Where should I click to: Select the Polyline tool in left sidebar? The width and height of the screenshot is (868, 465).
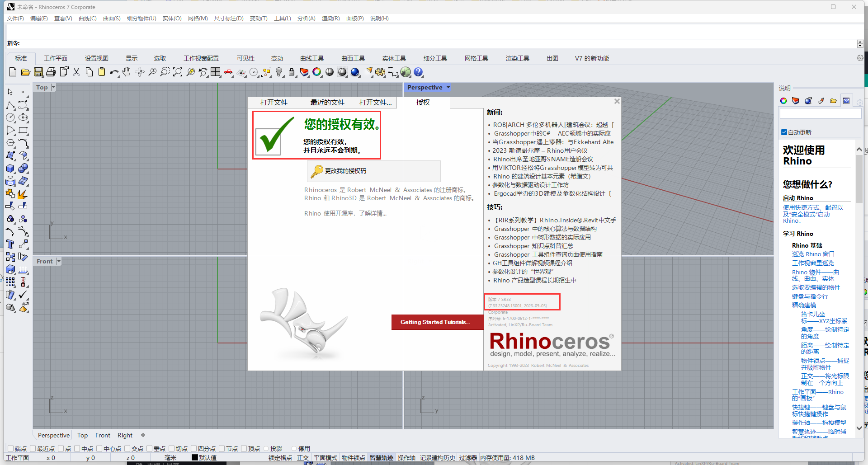10,105
